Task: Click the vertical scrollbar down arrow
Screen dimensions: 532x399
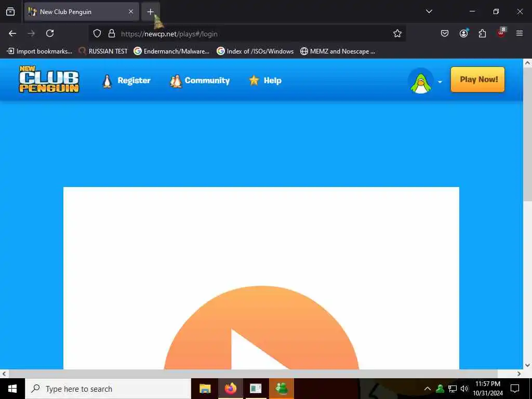Action: (527, 365)
